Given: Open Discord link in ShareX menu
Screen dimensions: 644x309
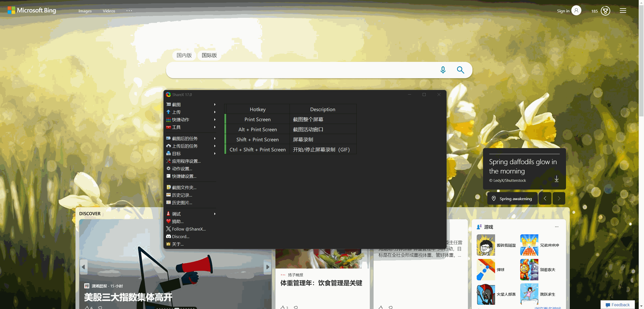Looking at the screenshot, I should pos(180,237).
